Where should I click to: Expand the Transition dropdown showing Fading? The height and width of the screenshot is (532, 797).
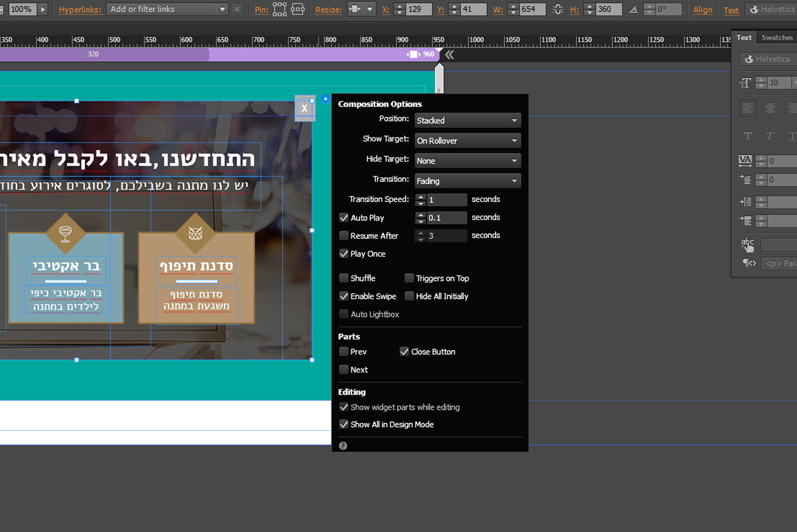click(x=467, y=181)
